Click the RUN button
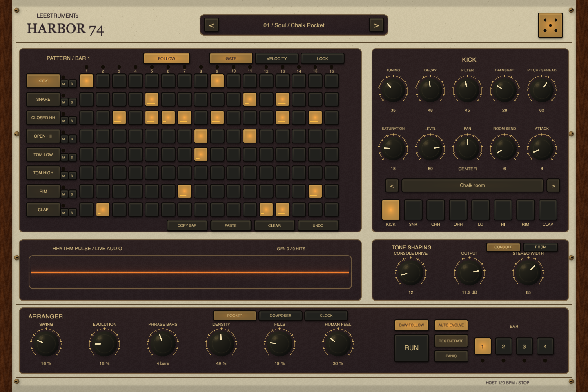The height and width of the screenshot is (392, 588). coord(412,348)
